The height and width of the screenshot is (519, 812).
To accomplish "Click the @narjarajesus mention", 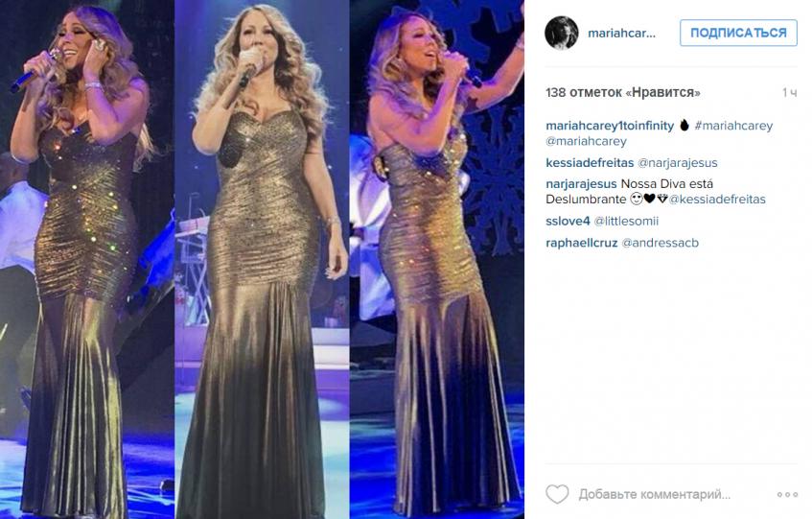I will coord(678,163).
